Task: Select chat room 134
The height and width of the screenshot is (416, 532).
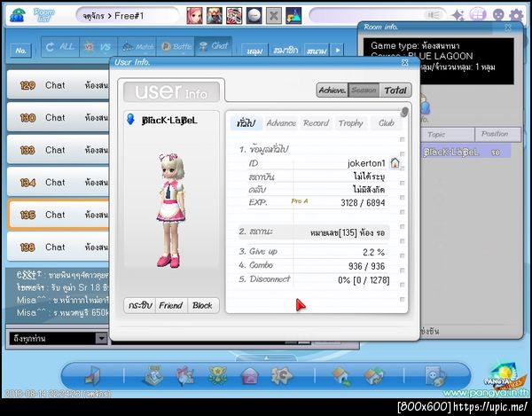Action: pyautogui.click(x=58, y=182)
